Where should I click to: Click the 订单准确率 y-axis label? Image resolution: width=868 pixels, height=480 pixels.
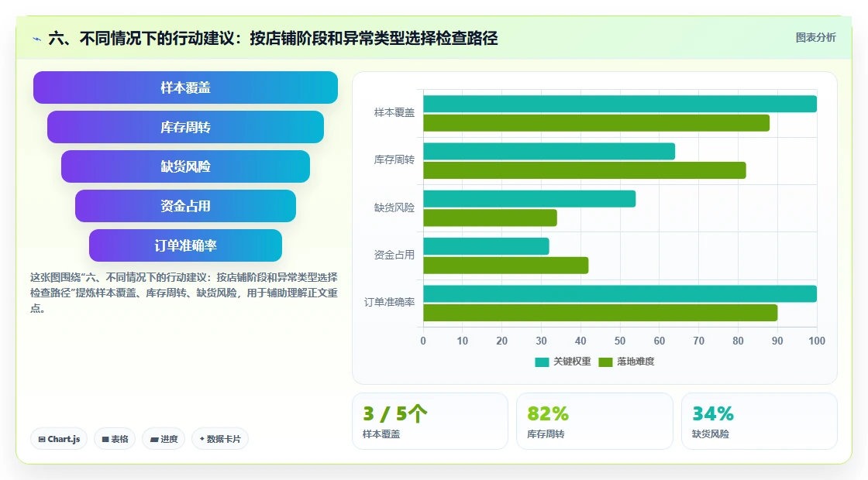click(389, 303)
